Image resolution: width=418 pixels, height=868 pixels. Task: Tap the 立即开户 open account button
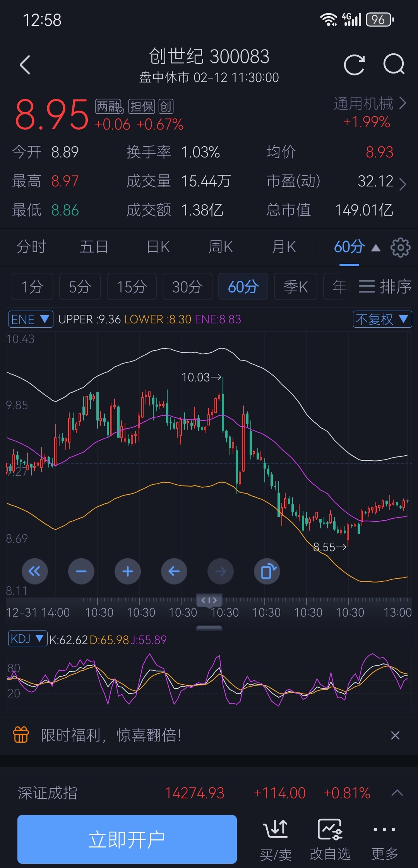click(127, 839)
